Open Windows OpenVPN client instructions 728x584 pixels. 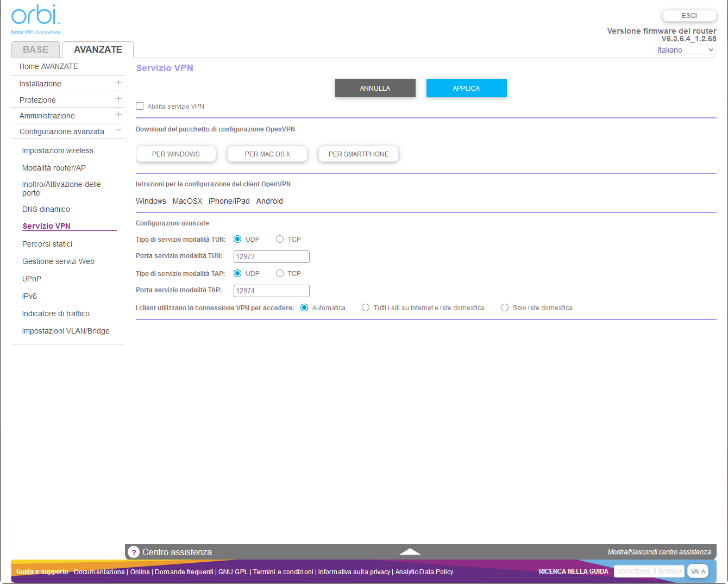[151, 201]
